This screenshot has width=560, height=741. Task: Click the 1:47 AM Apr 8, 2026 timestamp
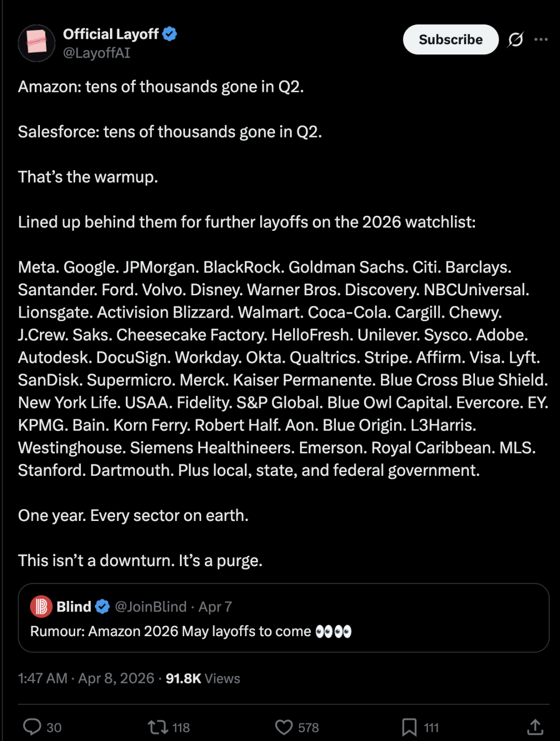coord(86,678)
